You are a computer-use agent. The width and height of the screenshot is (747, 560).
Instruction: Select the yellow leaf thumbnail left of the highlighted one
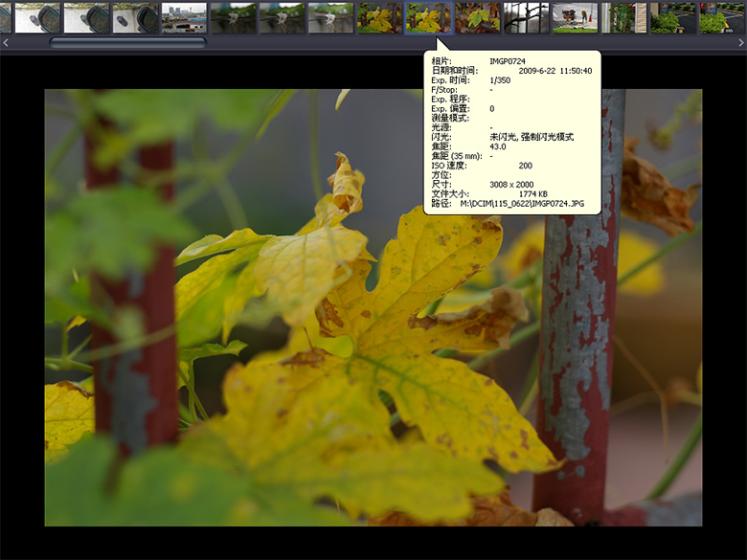pos(379,17)
